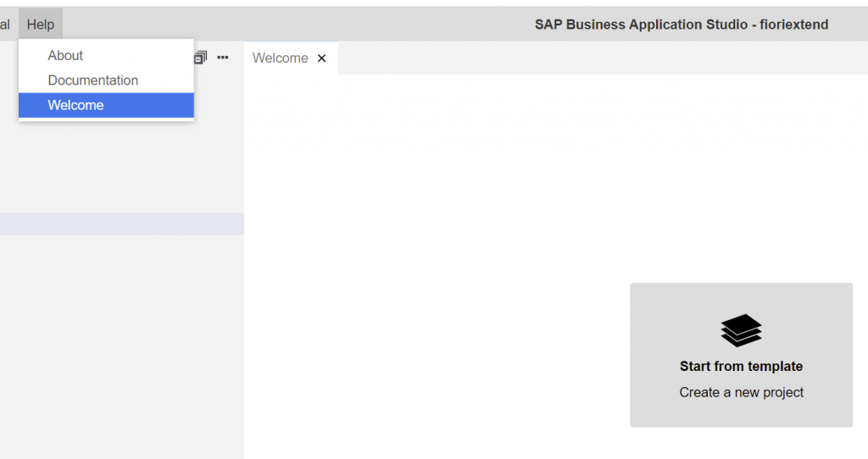Open the Help menu
Viewport: 868px width, 459px height.
41,25
